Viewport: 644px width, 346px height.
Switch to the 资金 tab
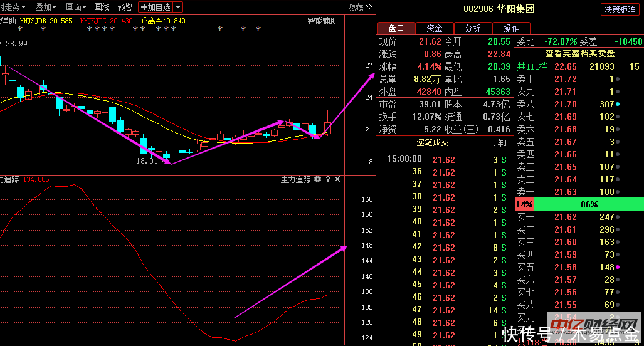pos(435,28)
